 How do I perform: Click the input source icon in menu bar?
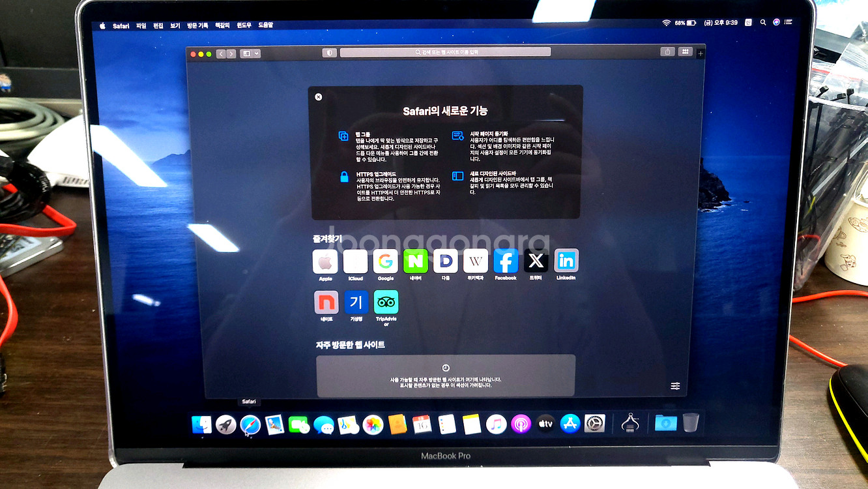coord(748,22)
